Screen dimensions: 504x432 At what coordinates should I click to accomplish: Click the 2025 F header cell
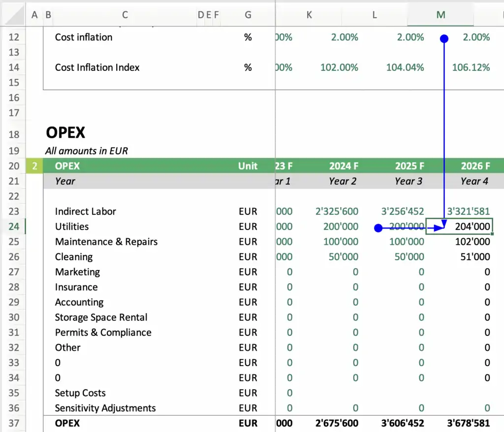pyautogui.click(x=409, y=166)
